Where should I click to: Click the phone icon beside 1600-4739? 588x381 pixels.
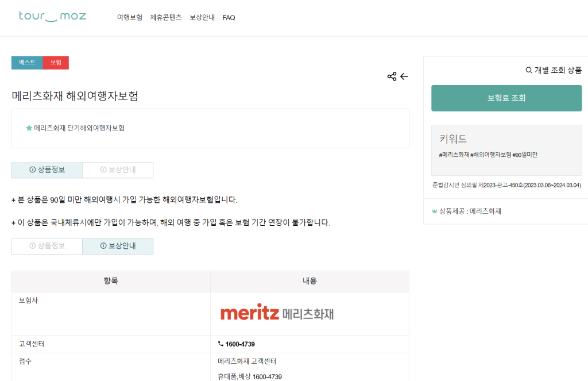pos(220,344)
